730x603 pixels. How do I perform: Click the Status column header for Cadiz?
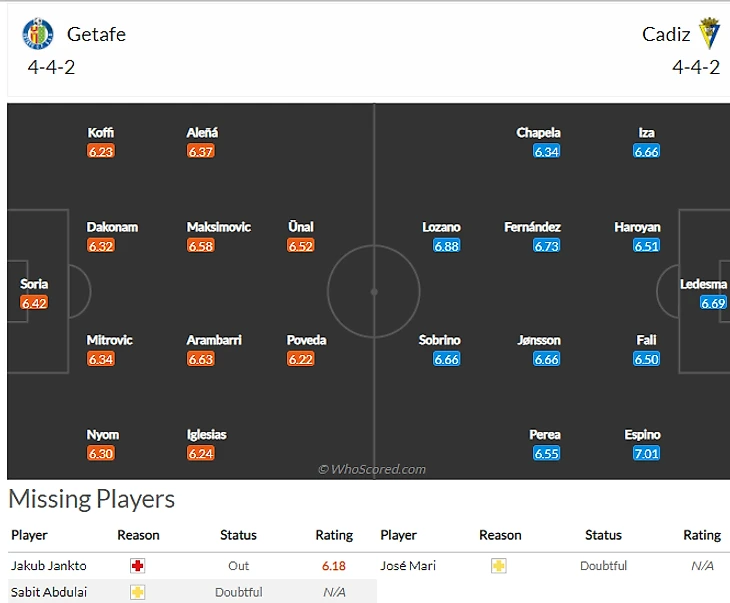tap(603, 535)
